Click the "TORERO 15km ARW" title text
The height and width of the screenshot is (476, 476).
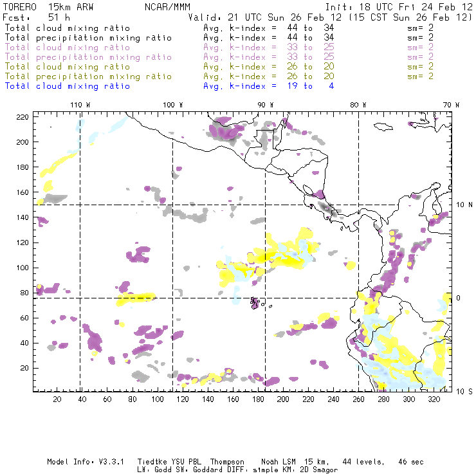tap(48, 7)
